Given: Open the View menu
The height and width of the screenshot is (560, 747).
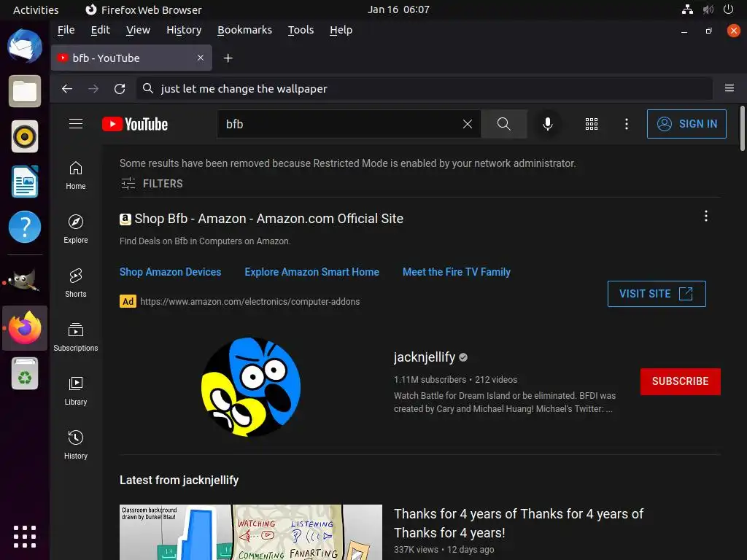Looking at the screenshot, I should [x=138, y=30].
